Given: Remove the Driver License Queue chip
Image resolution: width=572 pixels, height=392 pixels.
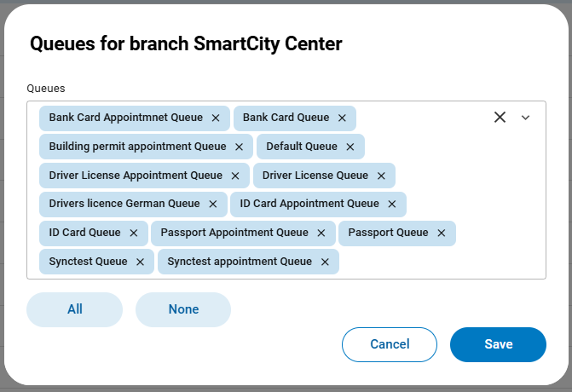Looking at the screenshot, I should pyautogui.click(x=381, y=176).
